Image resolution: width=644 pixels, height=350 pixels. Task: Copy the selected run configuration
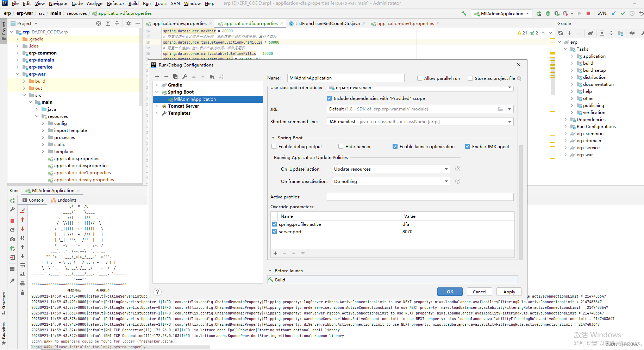click(175, 77)
